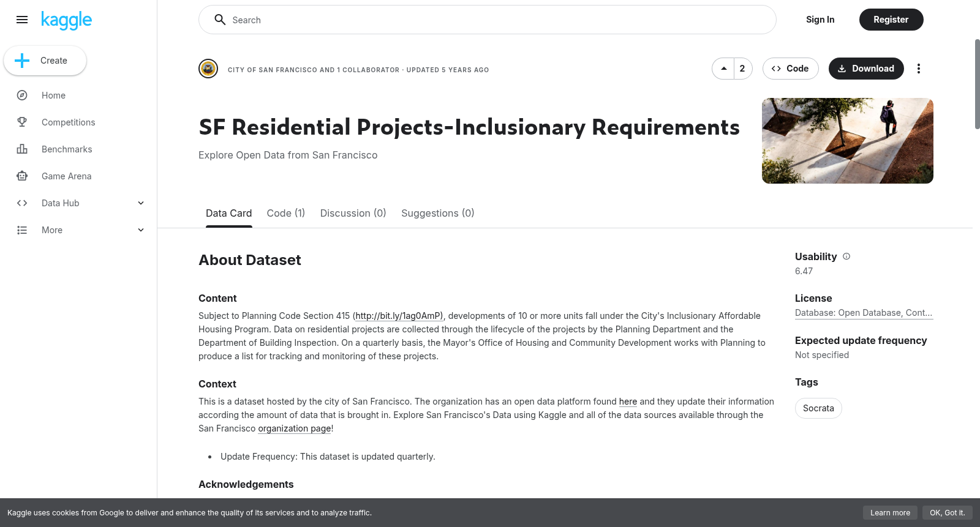
Task: Click the 6.47 usability value
Action: tap(804, 271)
